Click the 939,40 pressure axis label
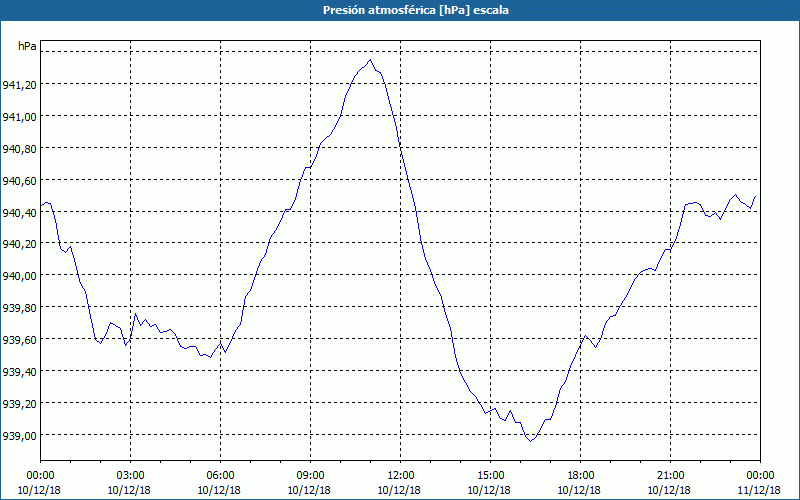800x500 pixels. click(19, 372)
